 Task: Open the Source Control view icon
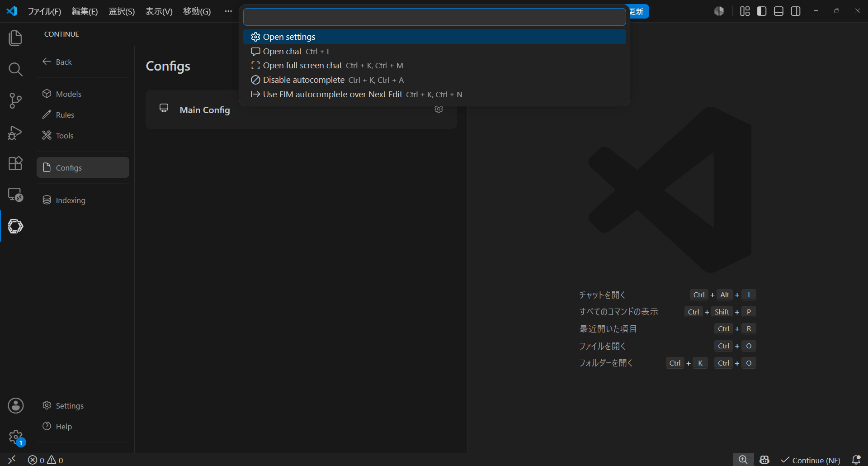15,100
